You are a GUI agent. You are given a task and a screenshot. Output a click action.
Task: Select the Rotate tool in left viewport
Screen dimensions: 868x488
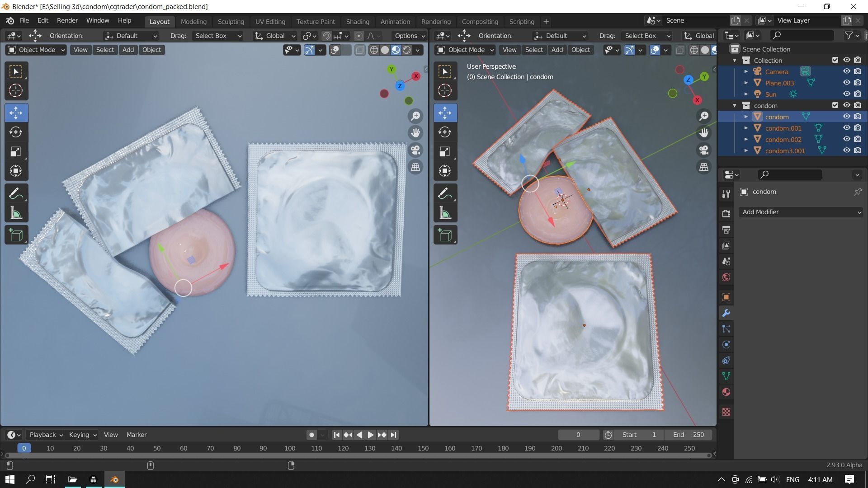(x=16, y=132)
